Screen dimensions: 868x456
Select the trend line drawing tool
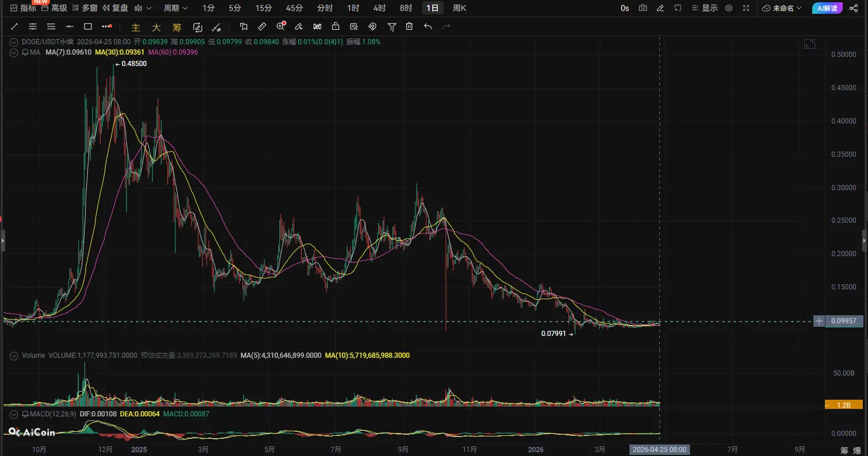click(14, 26)
